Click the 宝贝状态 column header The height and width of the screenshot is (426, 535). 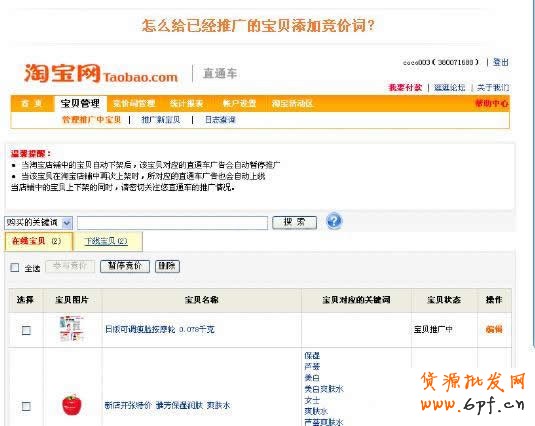point(444,300)
